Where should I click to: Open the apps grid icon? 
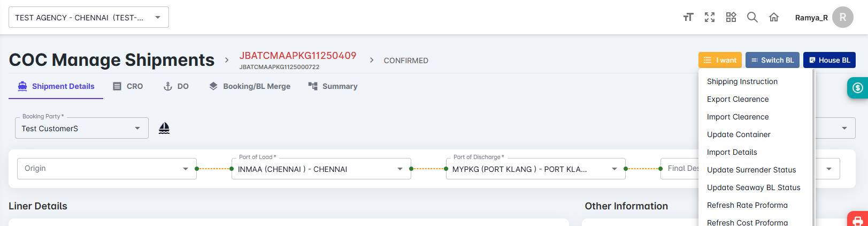click(x=731, y=17)
